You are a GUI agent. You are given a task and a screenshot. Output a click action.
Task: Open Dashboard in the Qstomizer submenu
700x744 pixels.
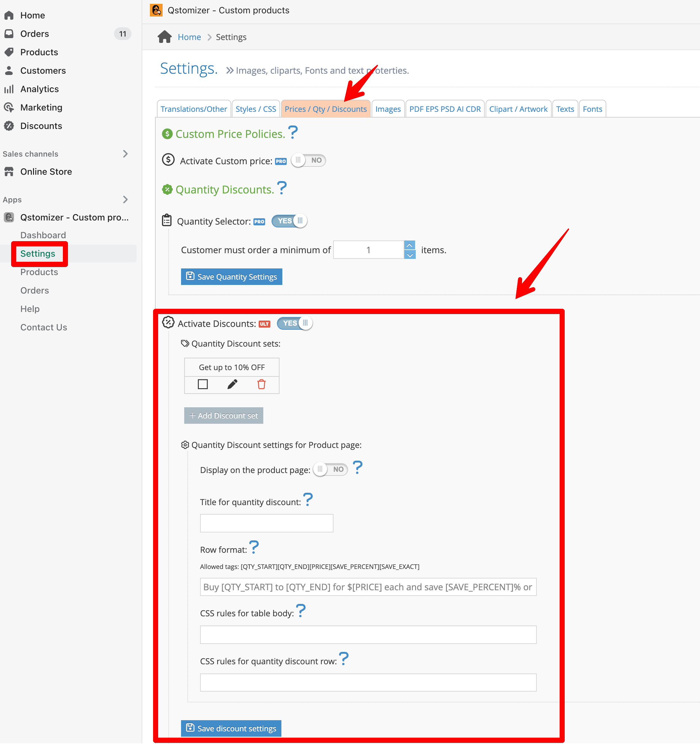(x=43, y=235)
